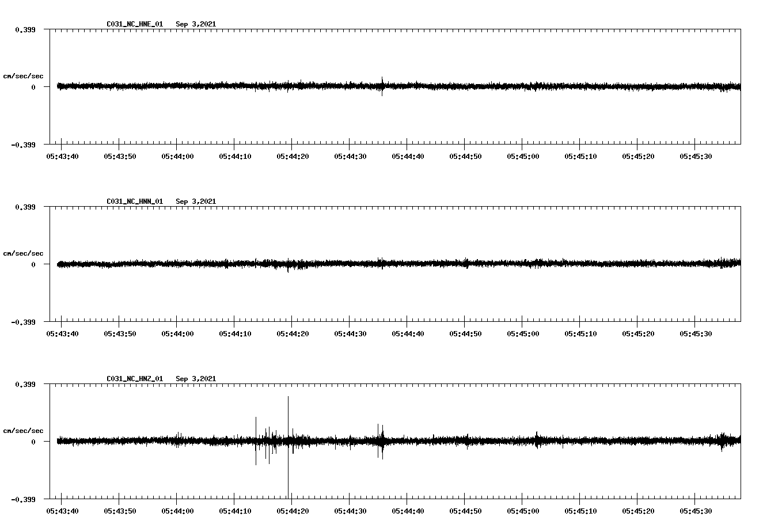Select the 05:44:00 time label under HNE plot
The image size is (782, 532).
point(177,157)
